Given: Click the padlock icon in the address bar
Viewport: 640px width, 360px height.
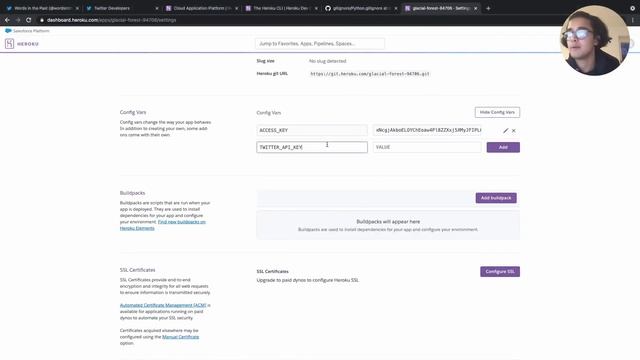Looking at the screenshot, I should (42, 20).
